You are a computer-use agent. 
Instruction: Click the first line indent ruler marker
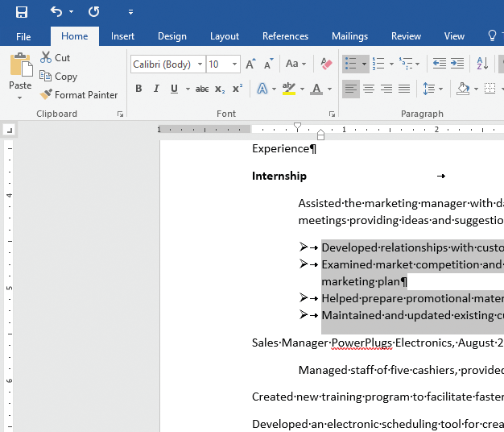[x=297, y=127]
